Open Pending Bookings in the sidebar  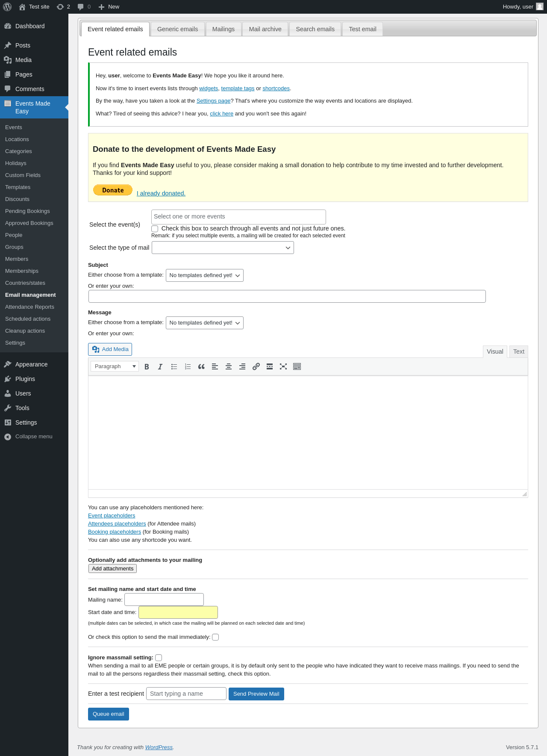pyautogui.click(x=34, y=211)
